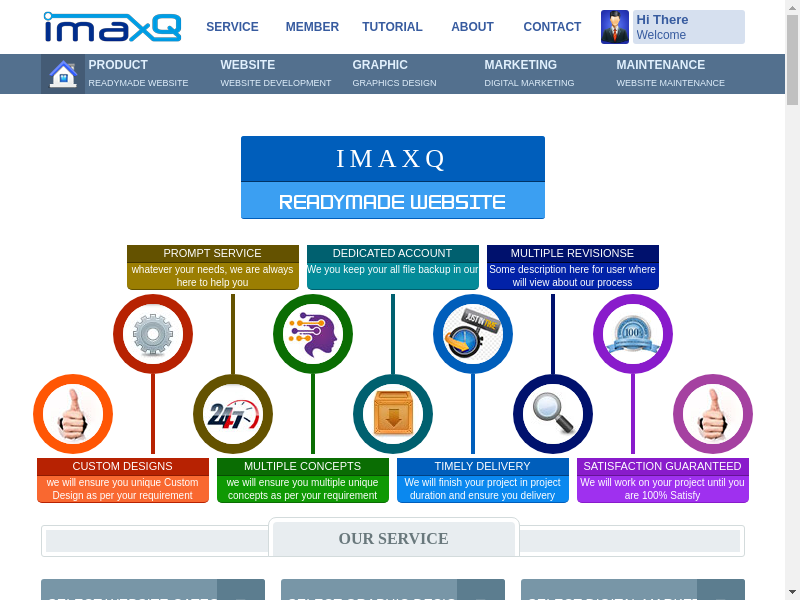Viewport: 800px width, 600px height.
Task: Click the thumbs up icon in orange circle
Action: click(73, 414)
